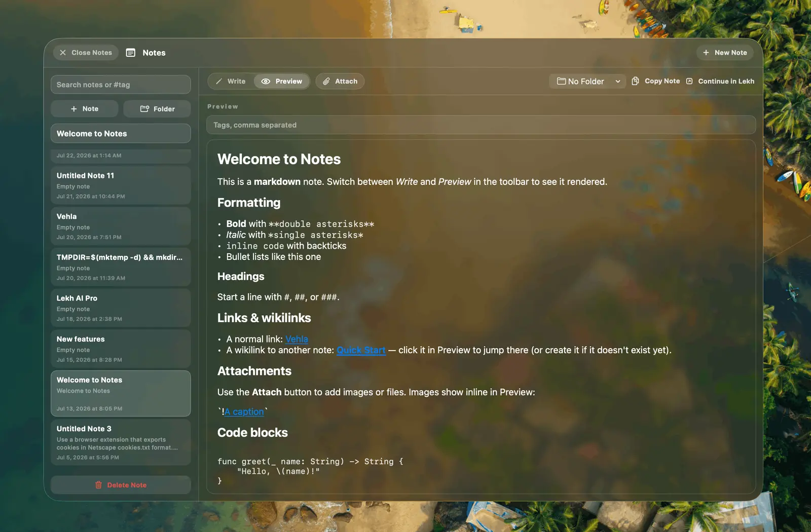Click the Jul 22, 2026 at 1:14 AM entry

[x=121, y=156]
